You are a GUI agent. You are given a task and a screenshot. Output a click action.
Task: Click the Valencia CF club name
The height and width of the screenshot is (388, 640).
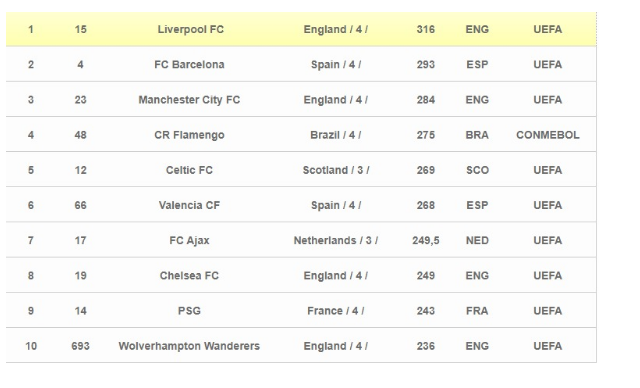(x=189, y=205)
